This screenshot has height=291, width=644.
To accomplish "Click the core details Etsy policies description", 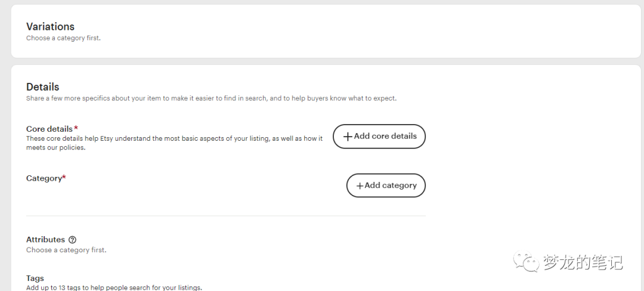I will tap(174, 143).
